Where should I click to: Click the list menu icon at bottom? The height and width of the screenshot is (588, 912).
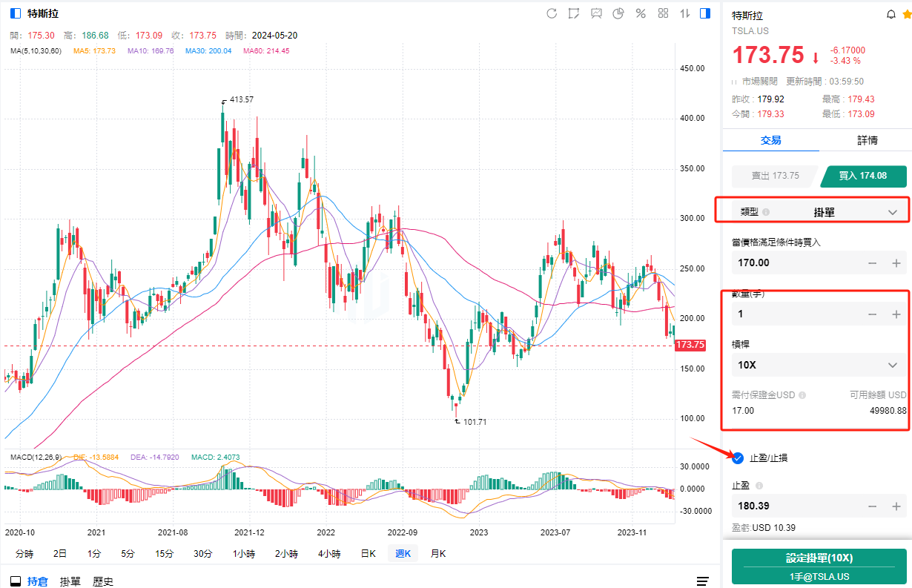703,581
